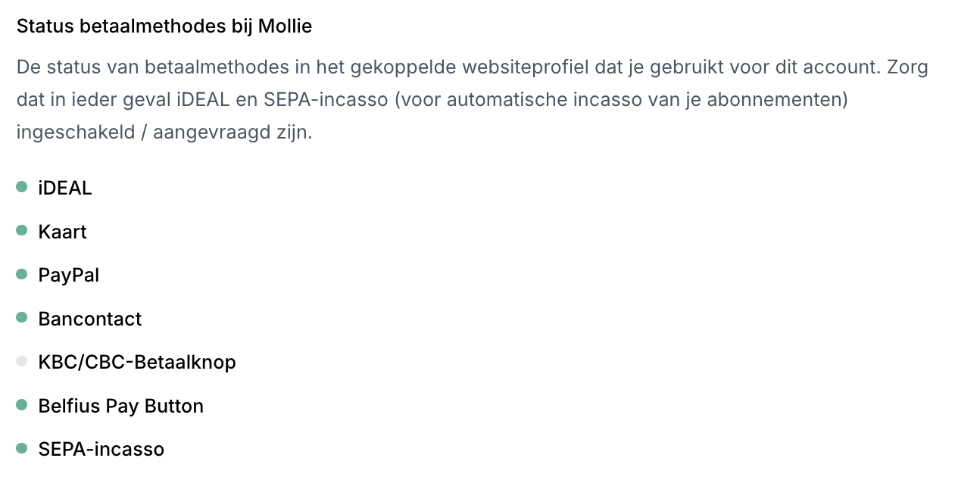Select the Bancontact payment method label
The height and width of the screenshot is (486, 980).
click(x=90, y=319)
